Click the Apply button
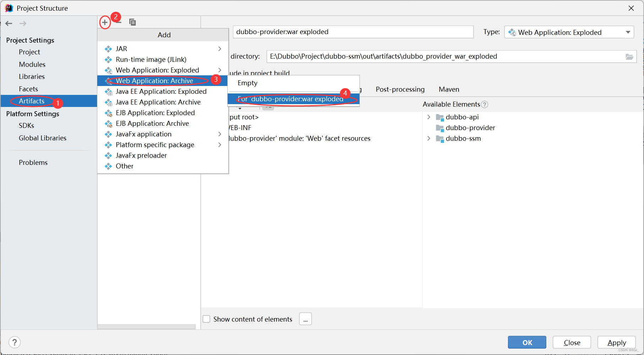This screenshot has width=644, height=355. [616, 342]
